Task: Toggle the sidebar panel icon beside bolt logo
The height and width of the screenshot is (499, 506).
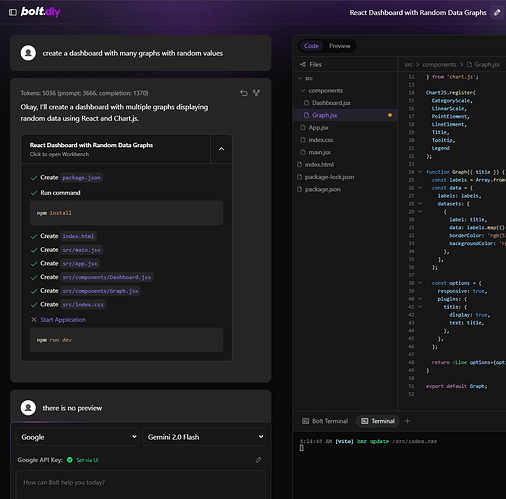Action: [x=13, y=12]
